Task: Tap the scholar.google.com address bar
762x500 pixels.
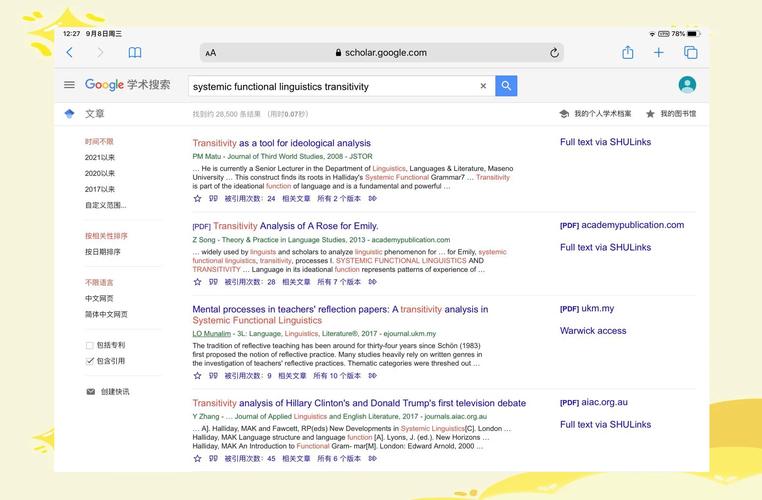Action: click(381, 52)
